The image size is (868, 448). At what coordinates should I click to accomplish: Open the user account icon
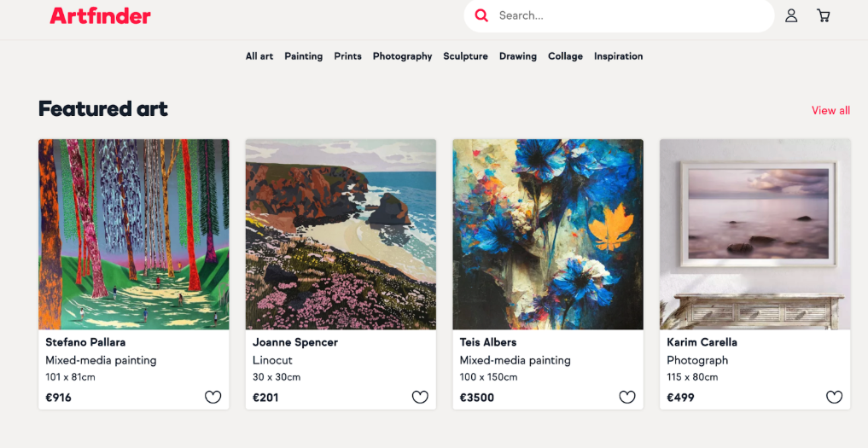point(791,15)
